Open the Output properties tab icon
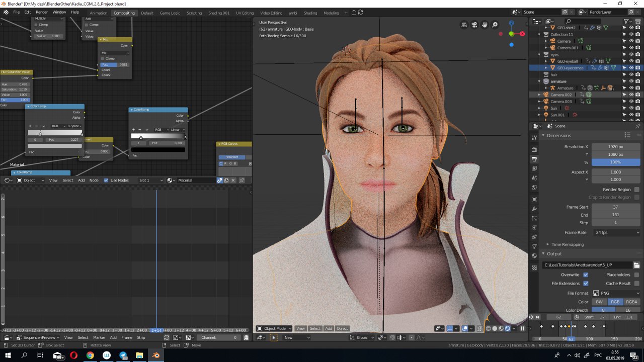The height and width of the screenshot is (362, 644). [534, 159]
